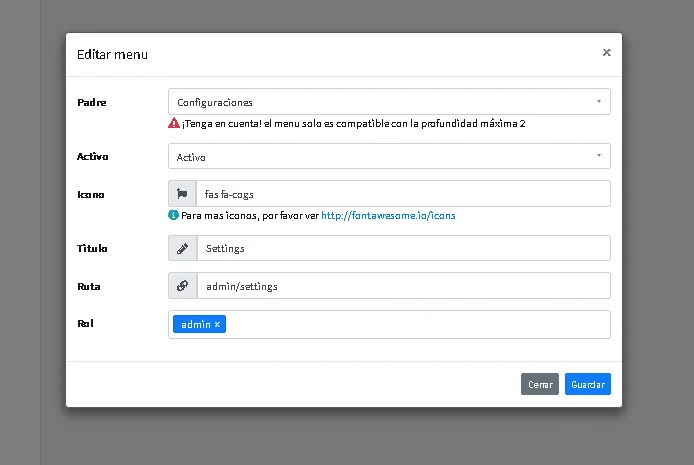Click the 'Para mas iconos, por favor ver' text
Viewport: 694px width, 465px height.
click(250, 215)
